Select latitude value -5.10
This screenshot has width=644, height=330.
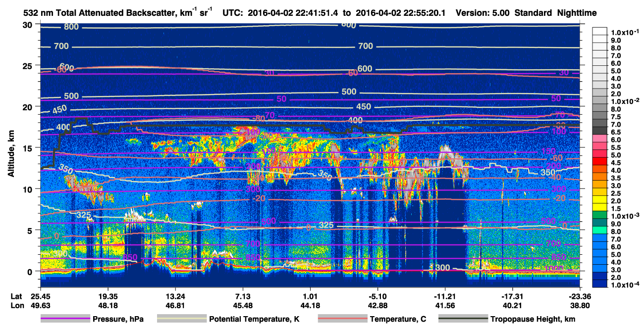[x=377, y=296]
